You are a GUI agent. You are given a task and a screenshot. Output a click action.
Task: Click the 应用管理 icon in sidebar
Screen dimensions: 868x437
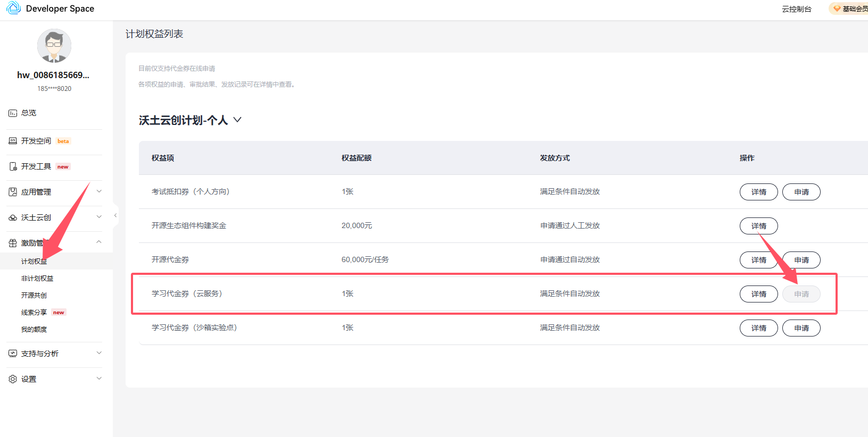coord(13,192)
